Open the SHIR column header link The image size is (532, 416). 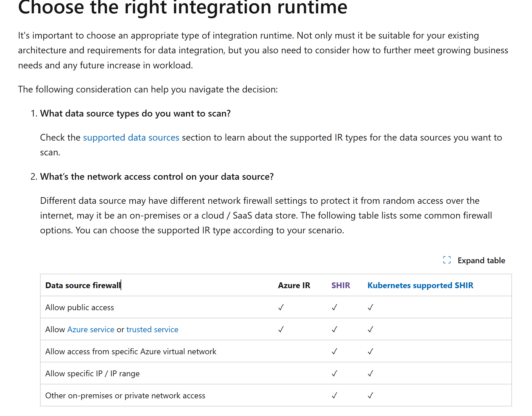(341, 285)
